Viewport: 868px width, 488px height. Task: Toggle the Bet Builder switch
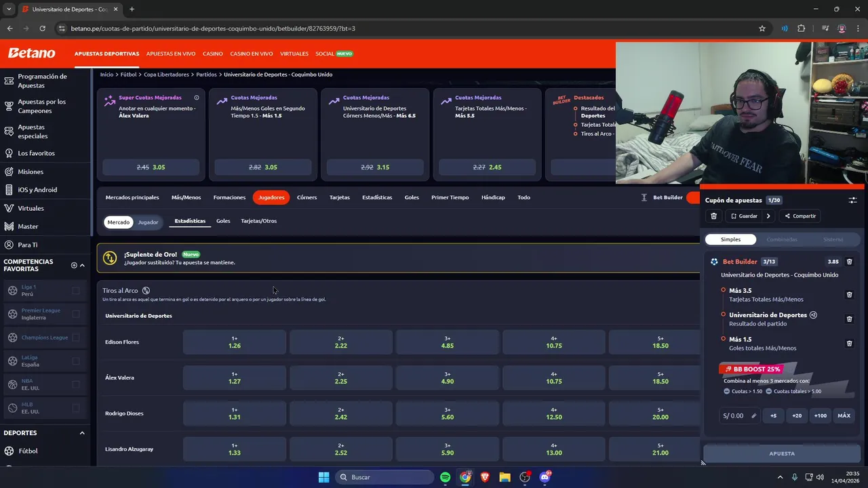click(x=692, y=197)
